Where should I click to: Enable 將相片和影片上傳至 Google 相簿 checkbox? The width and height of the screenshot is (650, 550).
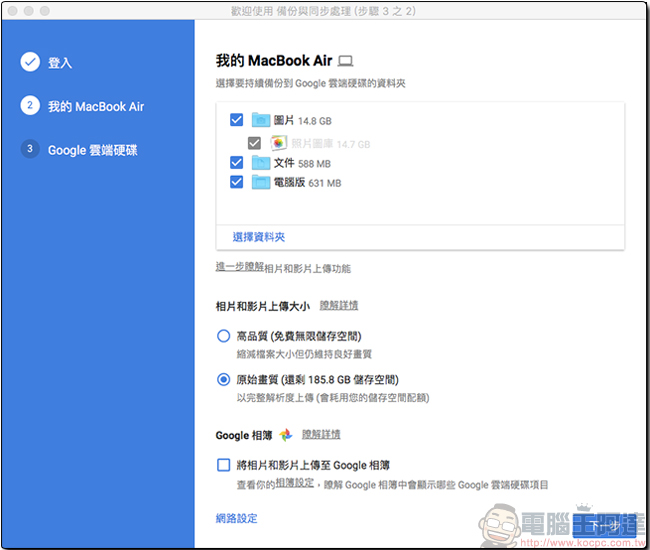click(x=223, y=465)
